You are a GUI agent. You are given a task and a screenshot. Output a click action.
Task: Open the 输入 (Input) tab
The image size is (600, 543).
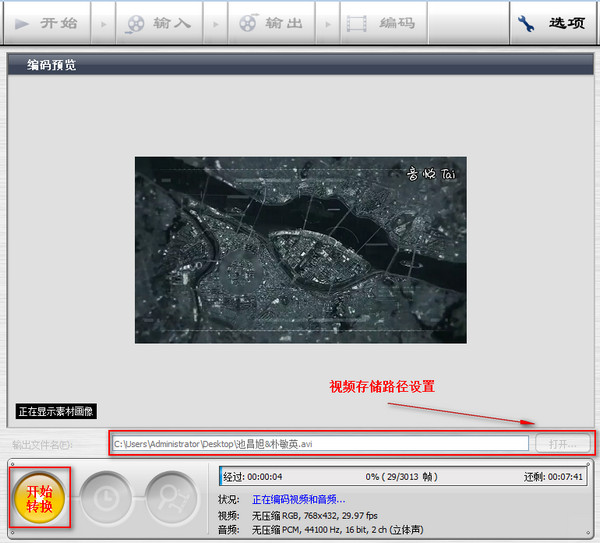pyautogui.click(x=159, y=23)
